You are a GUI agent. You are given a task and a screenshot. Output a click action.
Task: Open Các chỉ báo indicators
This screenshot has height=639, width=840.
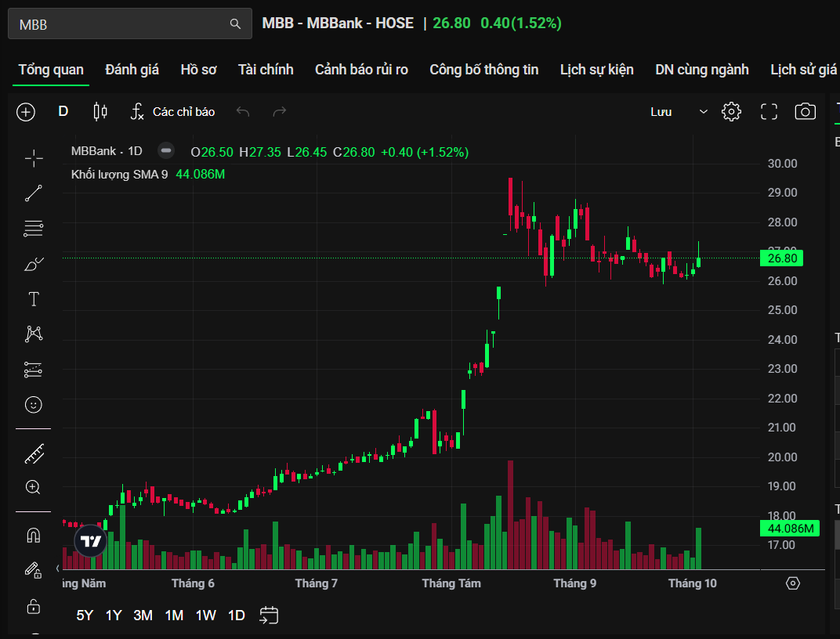172,112
